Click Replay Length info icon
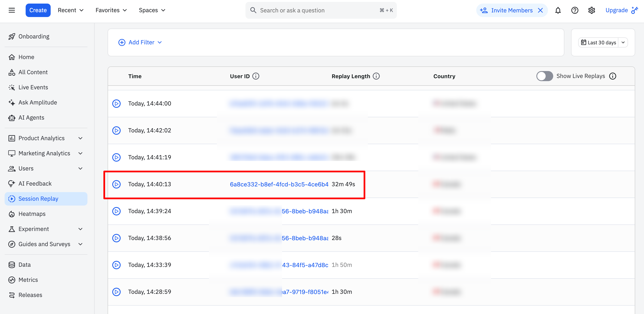The image size is (644, 314). (x=376, y=76)
